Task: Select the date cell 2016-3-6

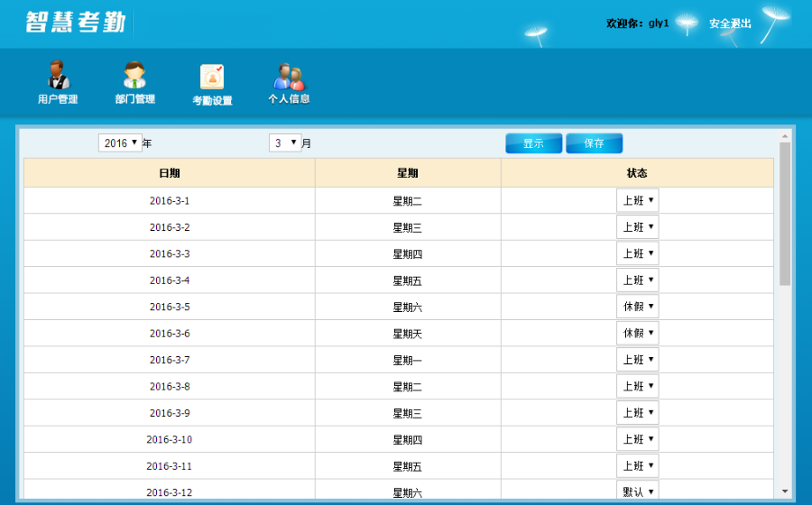Action: point(170,334)
